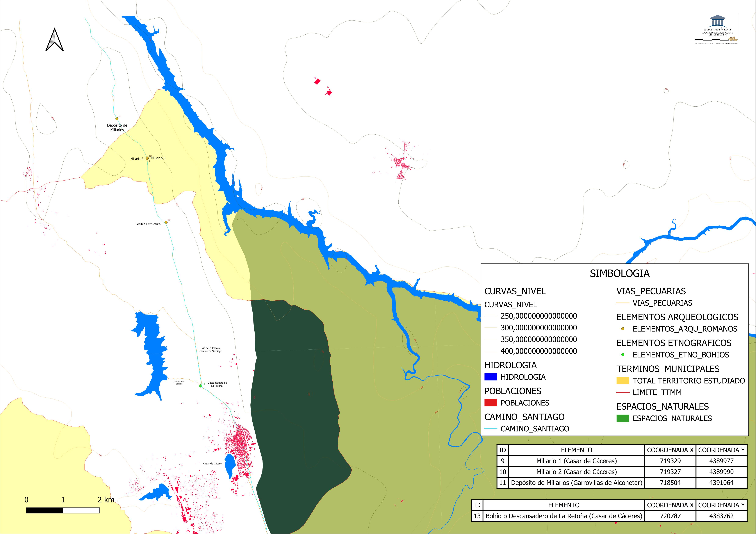This screenshot has width=756, height=534.
Task: Select the Posible Estructura point marker
Action: pyautogui.click(x=166, y=222)
